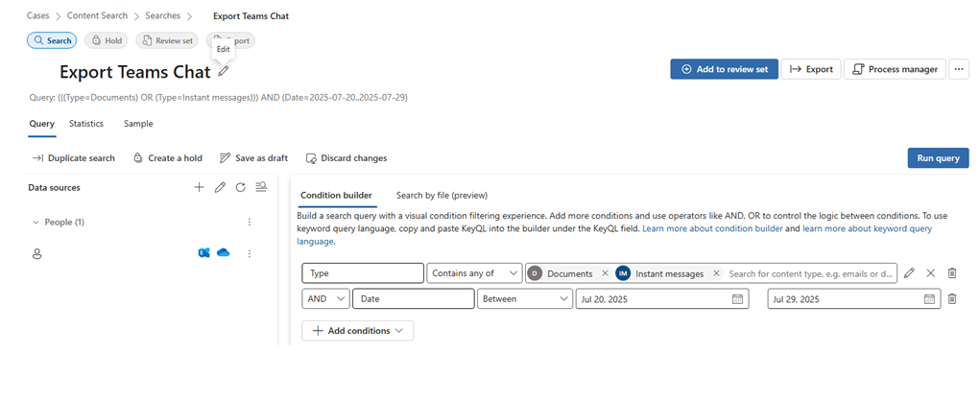Select the Search pill tab
Image resolution: width=980 pixels, height=400 pixels.
(x=52, y=40)
